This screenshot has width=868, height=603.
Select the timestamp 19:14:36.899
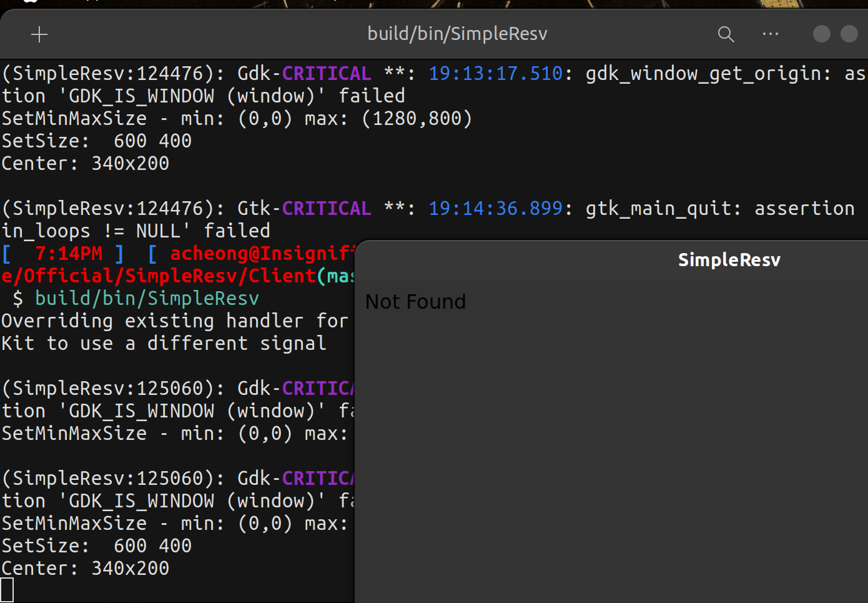[495, 208]
